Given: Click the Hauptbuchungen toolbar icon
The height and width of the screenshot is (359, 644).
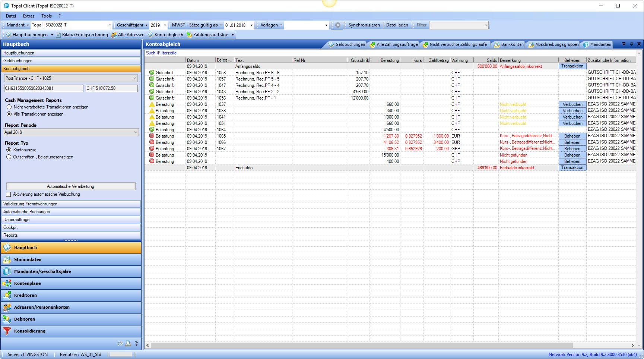Looking at the screenshot, I should [8, 35].
